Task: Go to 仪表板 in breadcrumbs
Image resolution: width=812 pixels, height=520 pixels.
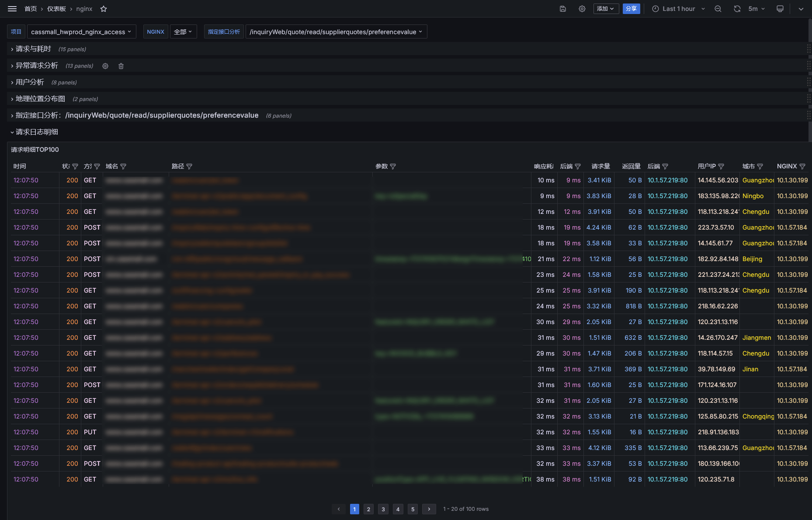Action: 56,9
